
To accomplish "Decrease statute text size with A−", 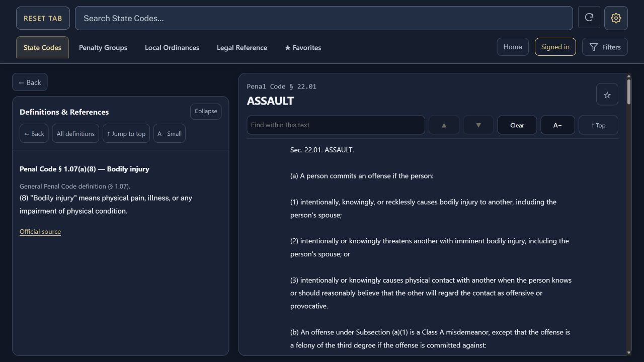I will (557, 125).
